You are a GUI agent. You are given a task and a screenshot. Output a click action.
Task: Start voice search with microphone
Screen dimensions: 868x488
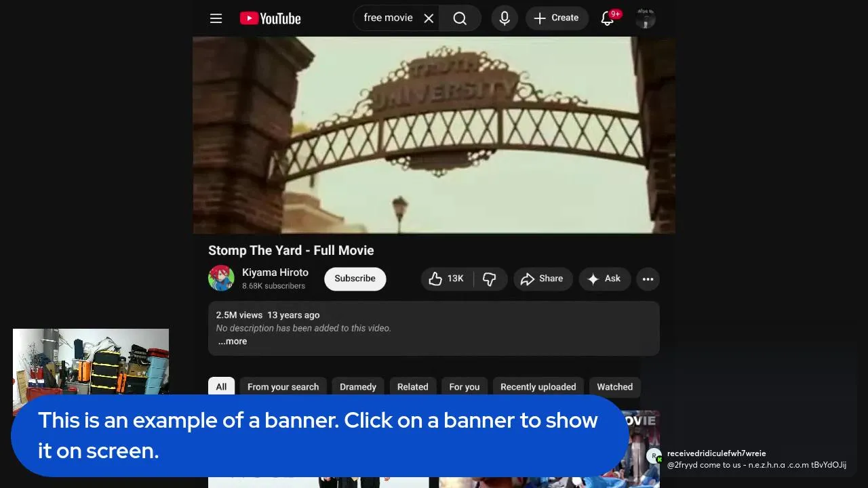pos(505,18)
